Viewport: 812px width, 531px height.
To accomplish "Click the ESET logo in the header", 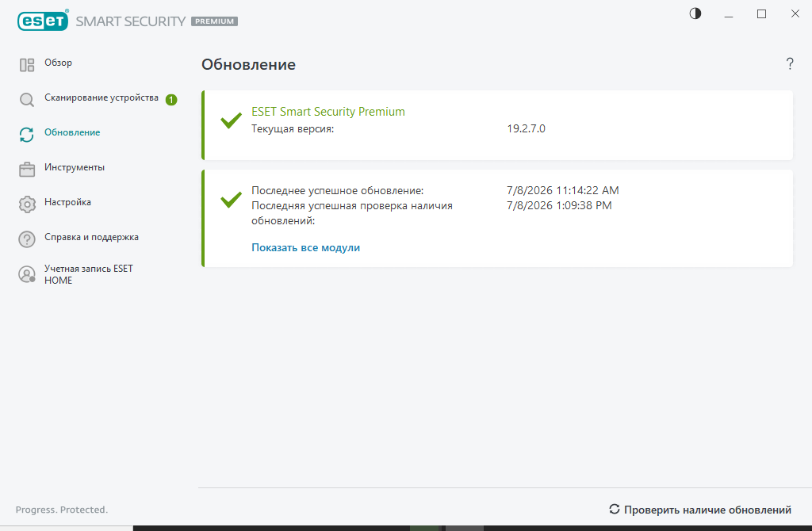I will pos(43,21).
